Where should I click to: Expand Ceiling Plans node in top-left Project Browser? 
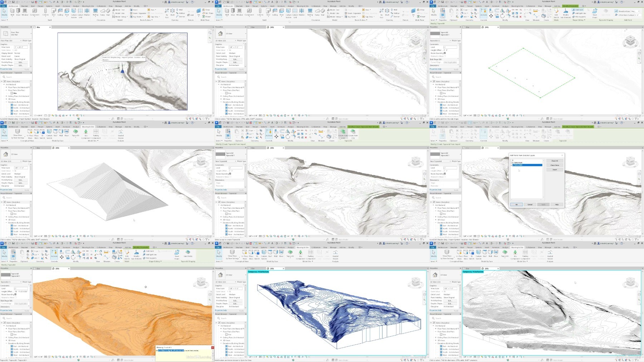6,96
